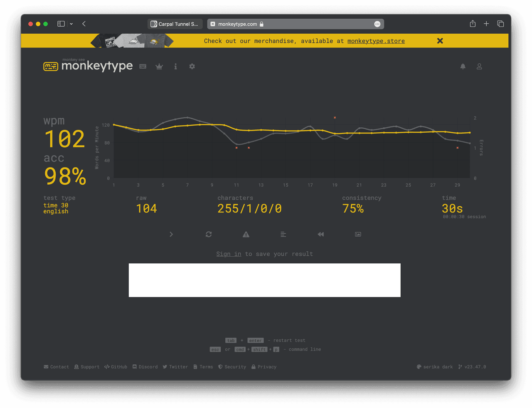Click Sign in link

229,254
